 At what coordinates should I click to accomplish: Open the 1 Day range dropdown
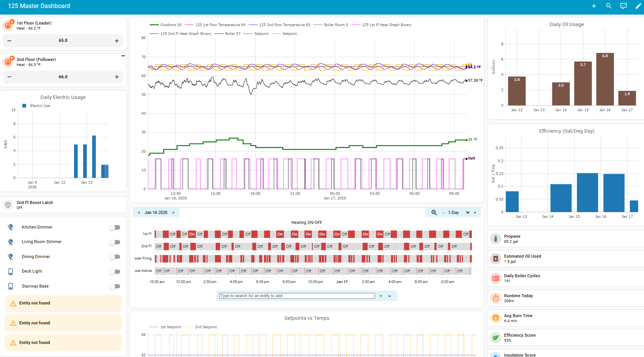(x=467, y=212)
